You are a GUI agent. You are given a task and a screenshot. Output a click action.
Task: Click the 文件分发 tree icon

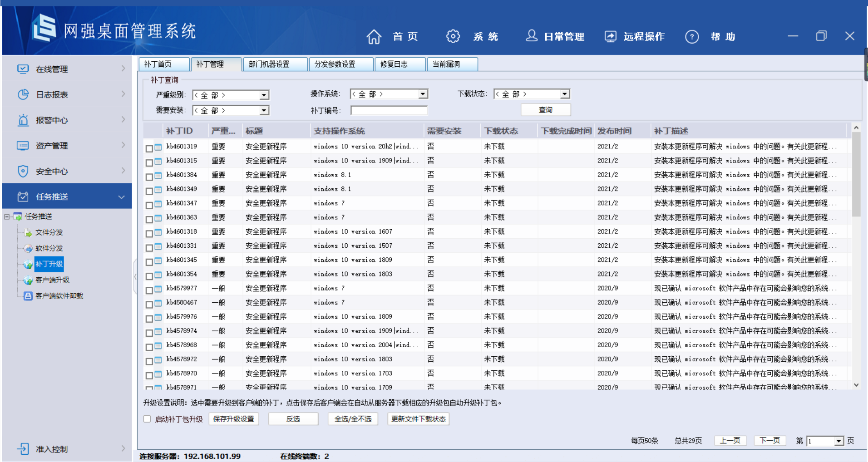28,233
